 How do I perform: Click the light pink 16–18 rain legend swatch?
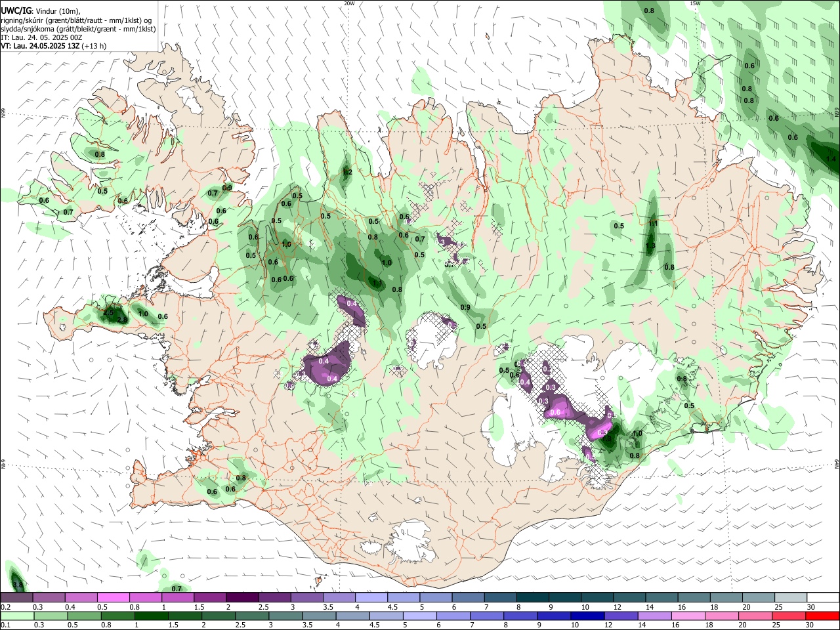tap(688, 616)
